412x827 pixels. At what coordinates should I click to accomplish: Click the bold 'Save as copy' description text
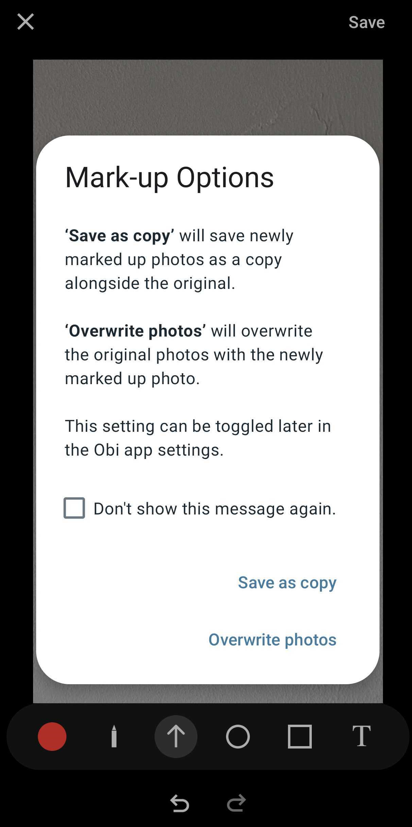120,236
